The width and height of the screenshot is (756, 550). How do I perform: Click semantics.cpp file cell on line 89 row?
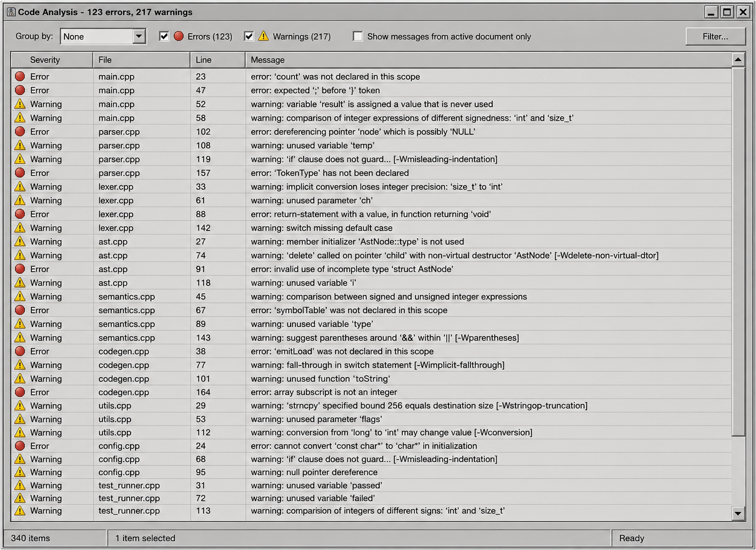[127, 324]
